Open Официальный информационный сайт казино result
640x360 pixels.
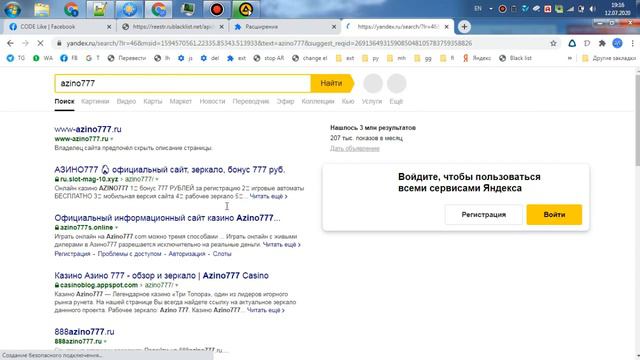tap(167, 218)
